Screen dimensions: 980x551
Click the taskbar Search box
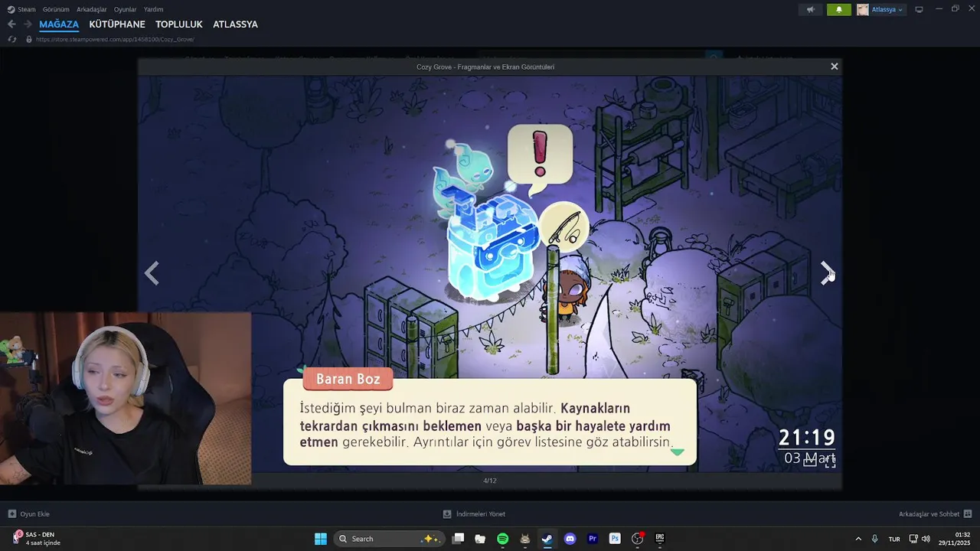pos(388,539)
